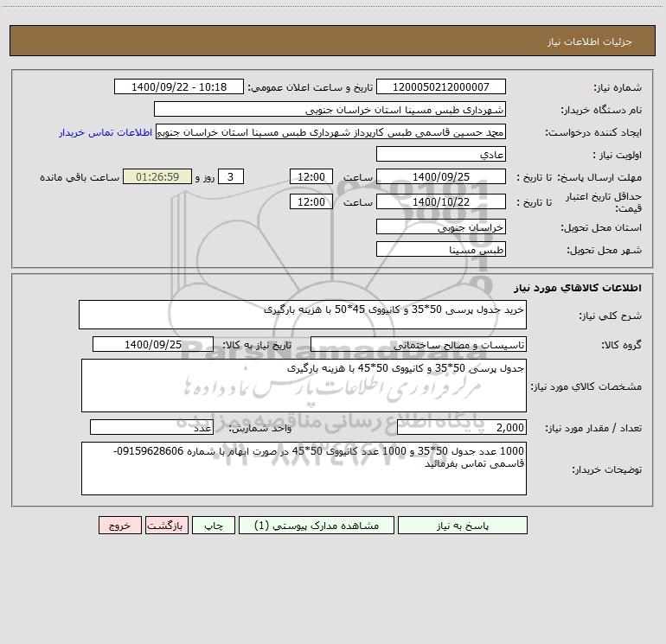666x644 pixels.
Task: Click the label اولویت نیاز
Action: pyautogui.click(x=618, y=156)
